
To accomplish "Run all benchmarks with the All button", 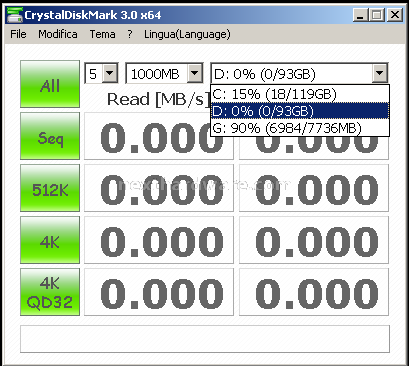I will (x=50, y=84).
